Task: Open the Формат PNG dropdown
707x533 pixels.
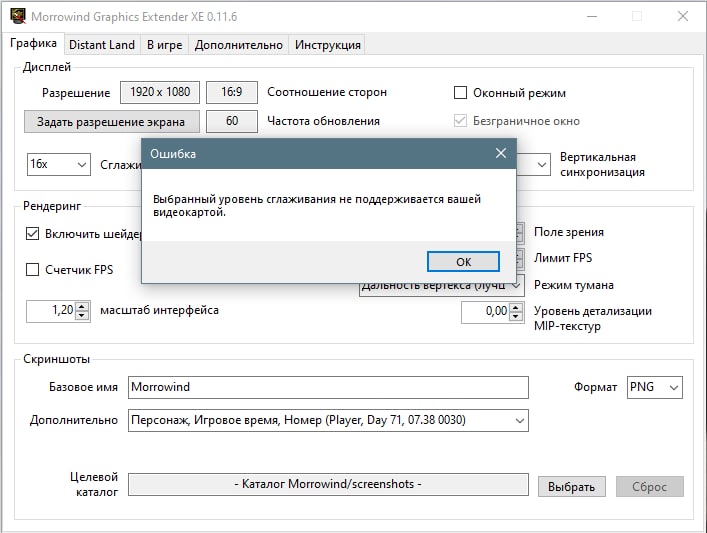Action: (x=655, y=387)
